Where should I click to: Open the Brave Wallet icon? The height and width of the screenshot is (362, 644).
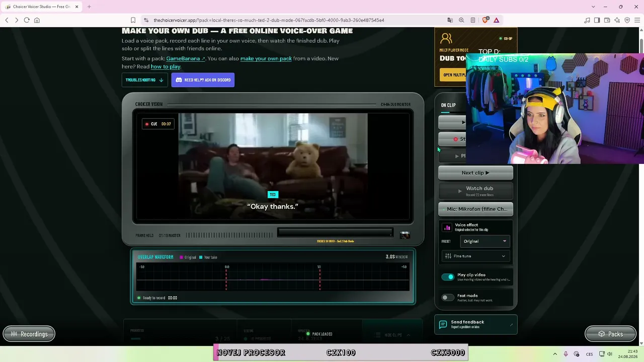607,20
